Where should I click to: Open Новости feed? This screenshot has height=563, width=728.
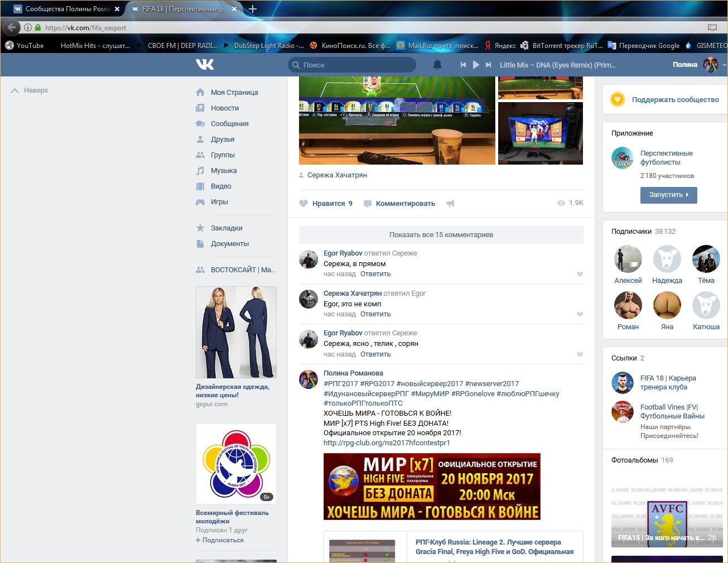coord(225,108)
